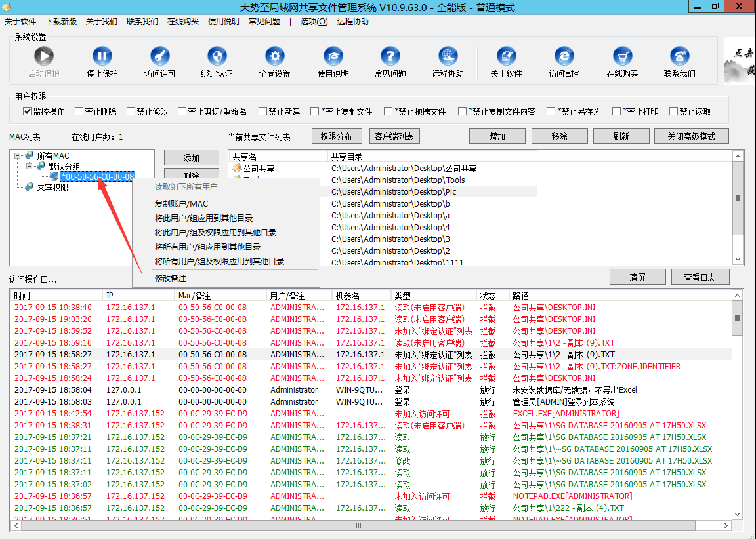Open the 选项(O) menu
756x539 pixels.
click(314, 21)
